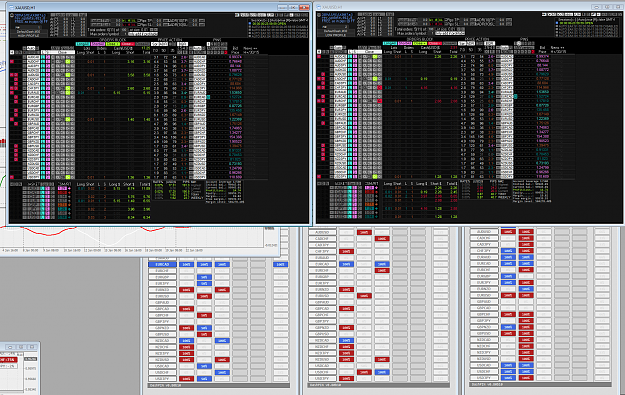Select USDJPY symbol in middle bottom panel
625x395 pixels.
tap(322, 378)
